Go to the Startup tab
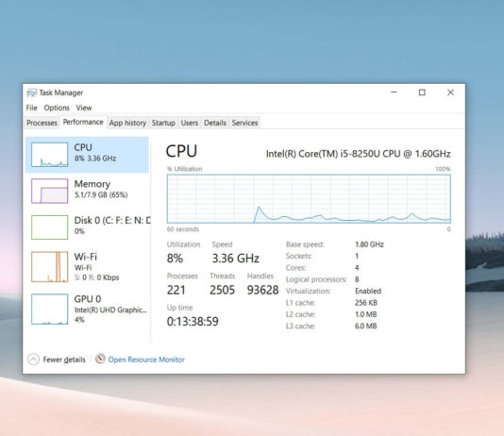The height and width of the screenshot is (436, 504). 163,123
